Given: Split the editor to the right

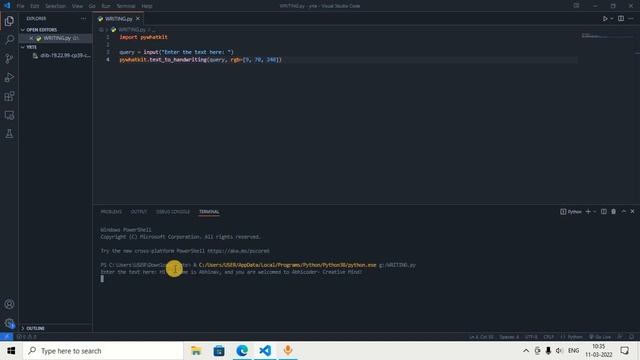Looking at the screenshot, I should click(x=621, y=19).
